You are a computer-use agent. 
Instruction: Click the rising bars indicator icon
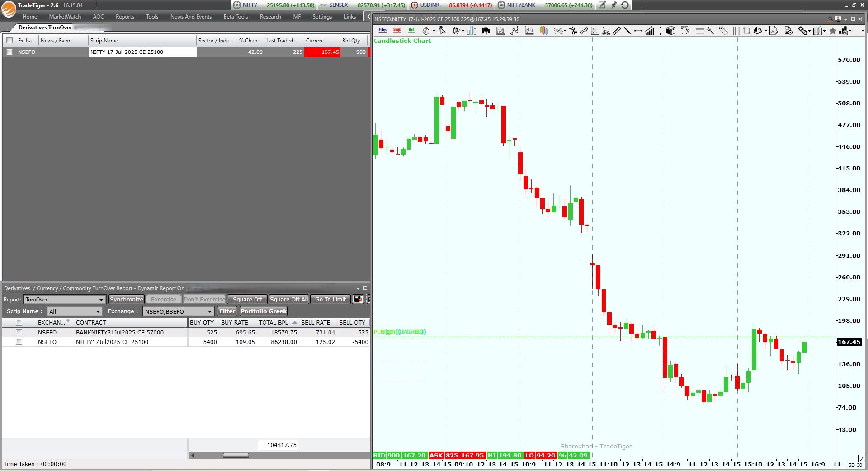(650, 31)
